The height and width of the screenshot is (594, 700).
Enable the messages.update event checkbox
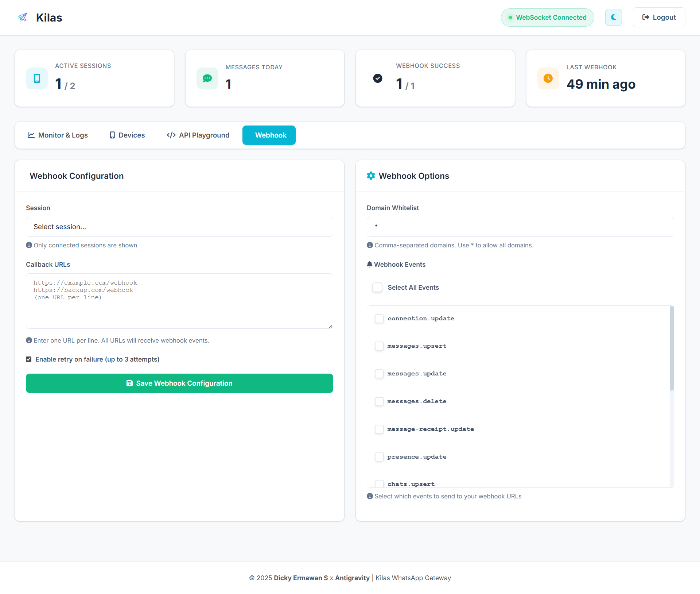tap(379, 374)
